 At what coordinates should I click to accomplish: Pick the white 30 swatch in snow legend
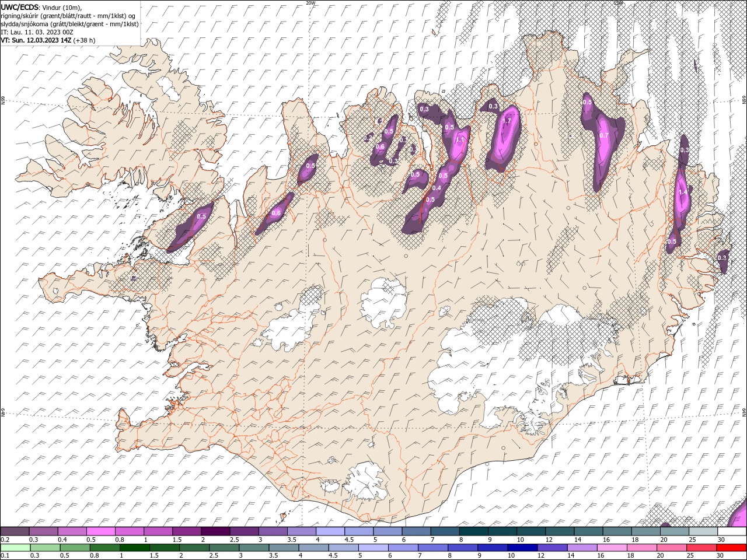pyautogui.click(x=732, y=531)
